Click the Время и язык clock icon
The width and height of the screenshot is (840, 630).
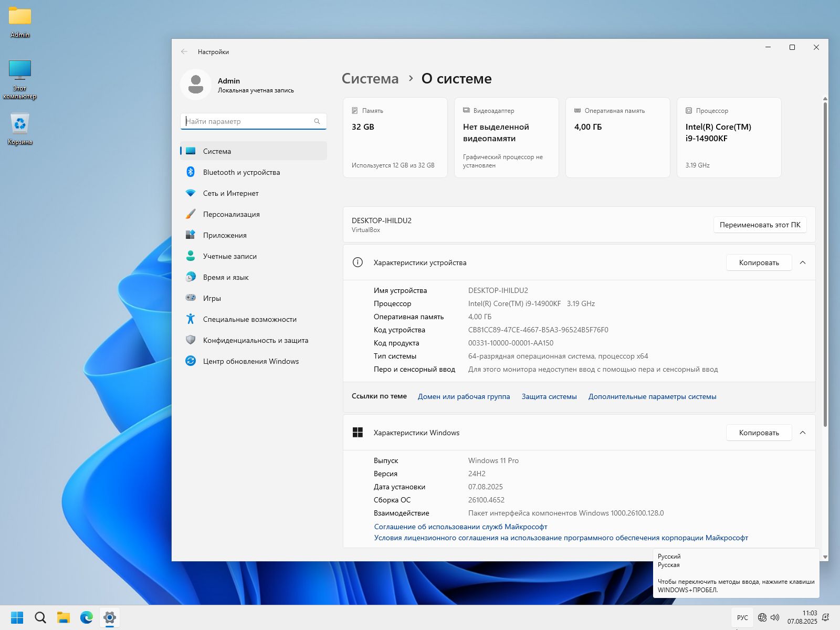coord(191,277)
